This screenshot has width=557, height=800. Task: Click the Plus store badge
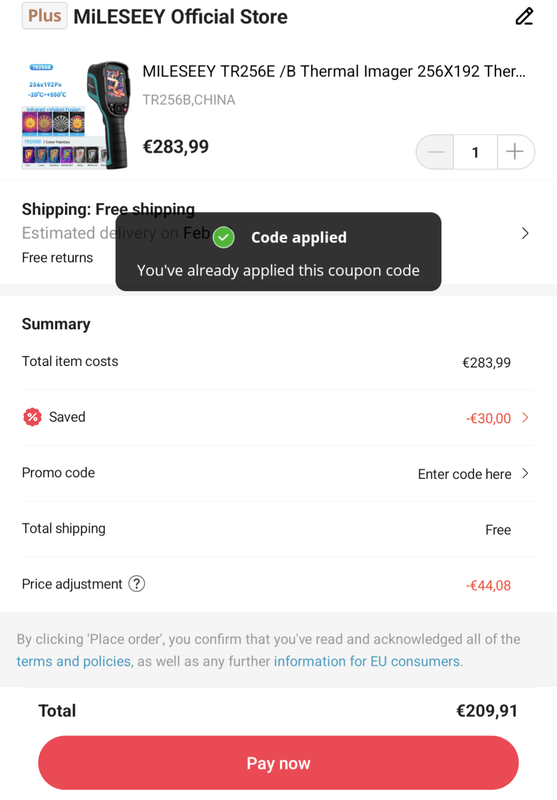[x=44, y=16]
